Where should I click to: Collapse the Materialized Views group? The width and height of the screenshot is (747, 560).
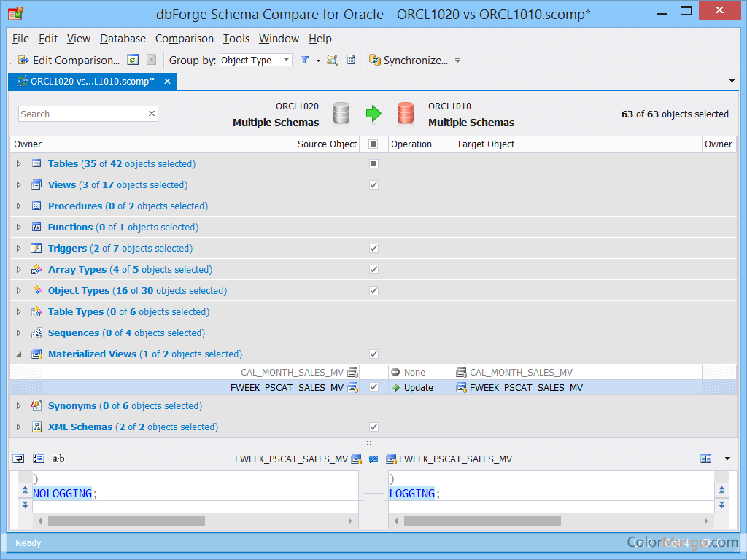[18, 354]
